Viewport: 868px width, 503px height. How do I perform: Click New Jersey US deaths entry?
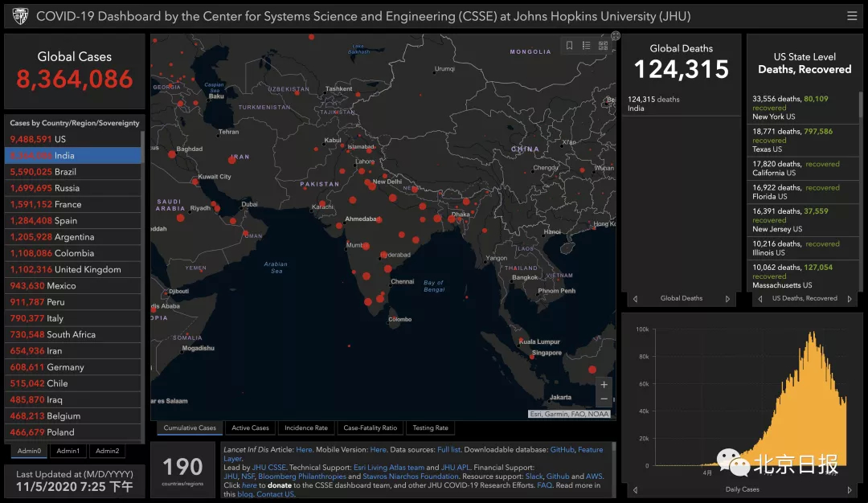click(803, 219)
